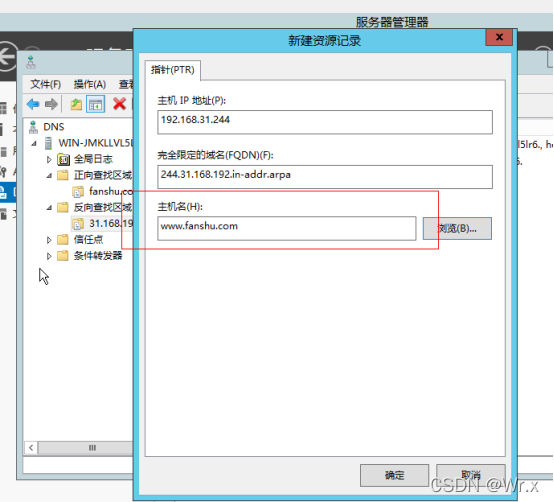This screenshot has width=554, height=502.
Task: Expand the 全局日志 tree node
Action: point(49,160)
